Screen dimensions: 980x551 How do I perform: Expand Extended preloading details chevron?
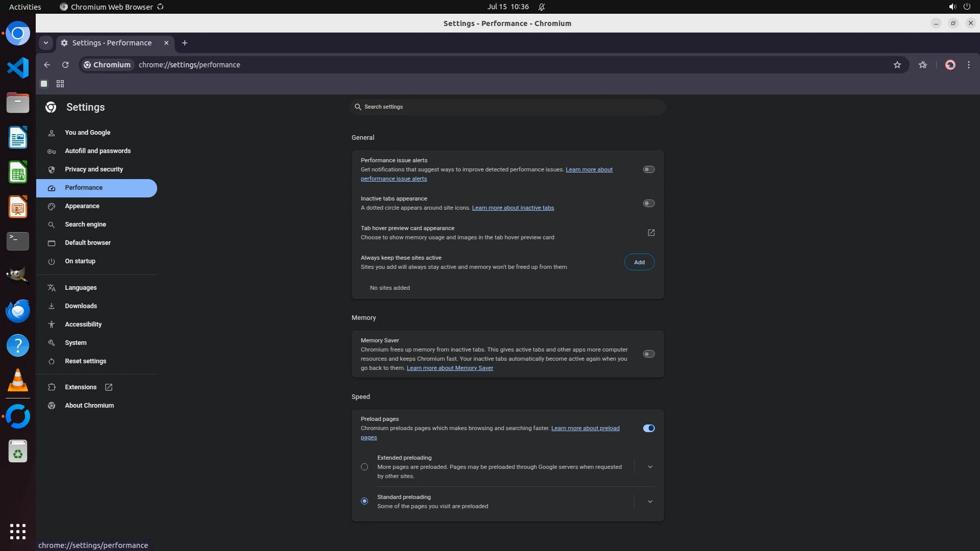point(650,467)
